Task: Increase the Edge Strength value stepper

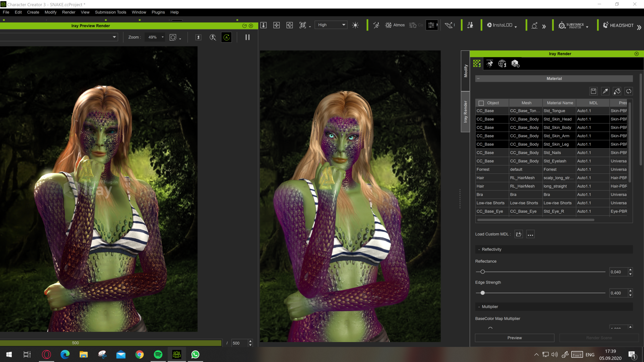Action: point(630,291)
